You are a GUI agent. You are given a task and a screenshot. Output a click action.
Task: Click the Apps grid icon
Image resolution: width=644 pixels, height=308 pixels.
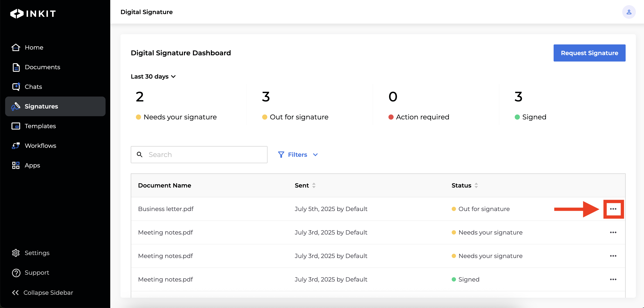point(16,165)
